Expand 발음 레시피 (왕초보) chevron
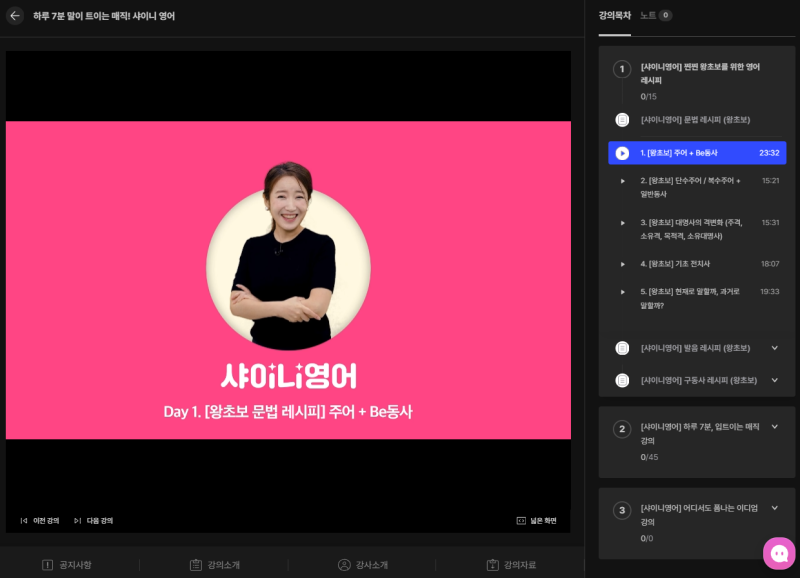800x578 pixels. click(774, 348)
